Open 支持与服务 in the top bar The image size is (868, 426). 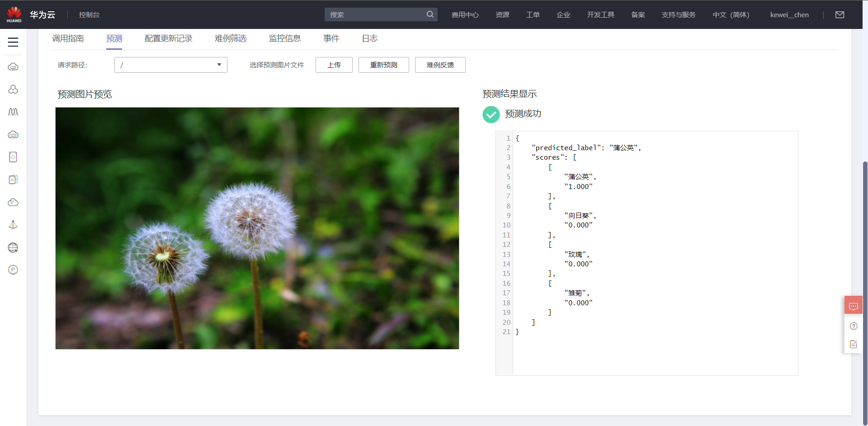(x=679, y=15)
